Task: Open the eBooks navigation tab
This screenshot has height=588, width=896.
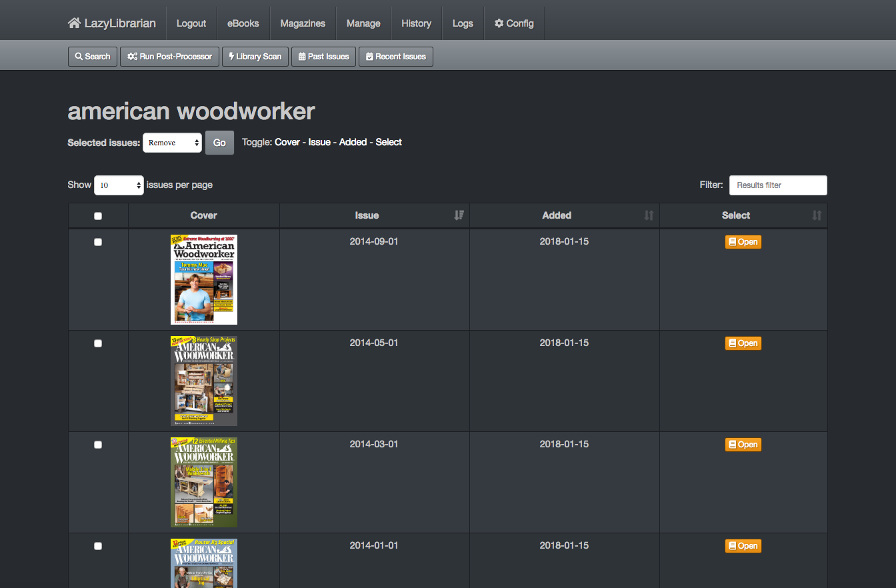Action: pyautogui.click(x=243, y=23)
